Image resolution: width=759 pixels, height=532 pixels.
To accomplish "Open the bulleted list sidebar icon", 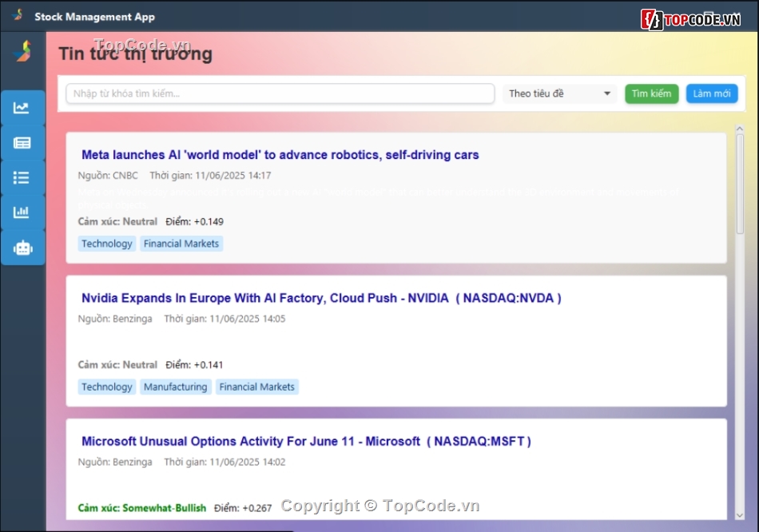I will click(22, 177).
